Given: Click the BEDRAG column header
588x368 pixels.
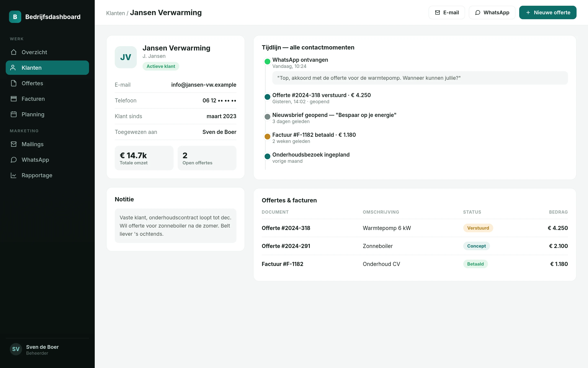Looking at the screenshot, I should pos(558,212).
